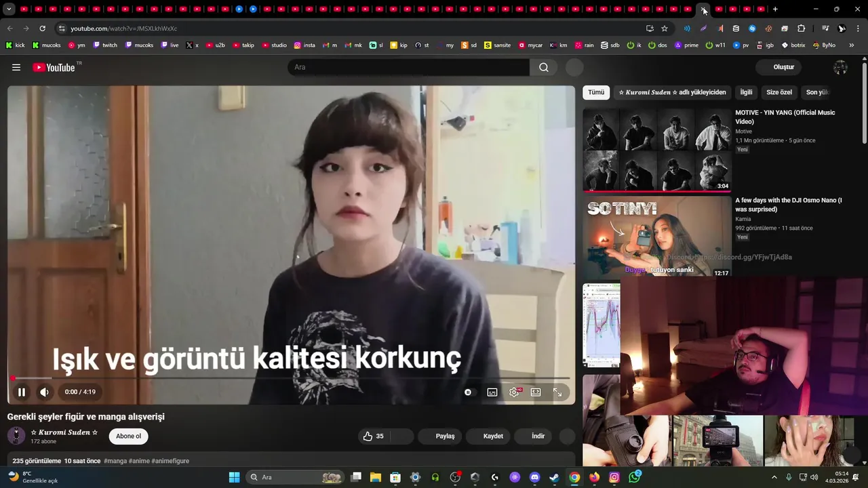Viewport: 868px width, 488px height.
Task: Open the ☆ Kuromi Suden ☆ channel name
Action: coord(64,432)
